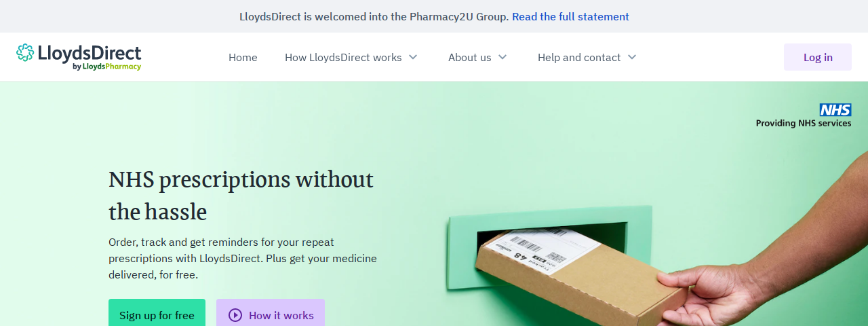Click the play circle icon in How it works
The image size is (868, 326).
click(x=235, y=315)
